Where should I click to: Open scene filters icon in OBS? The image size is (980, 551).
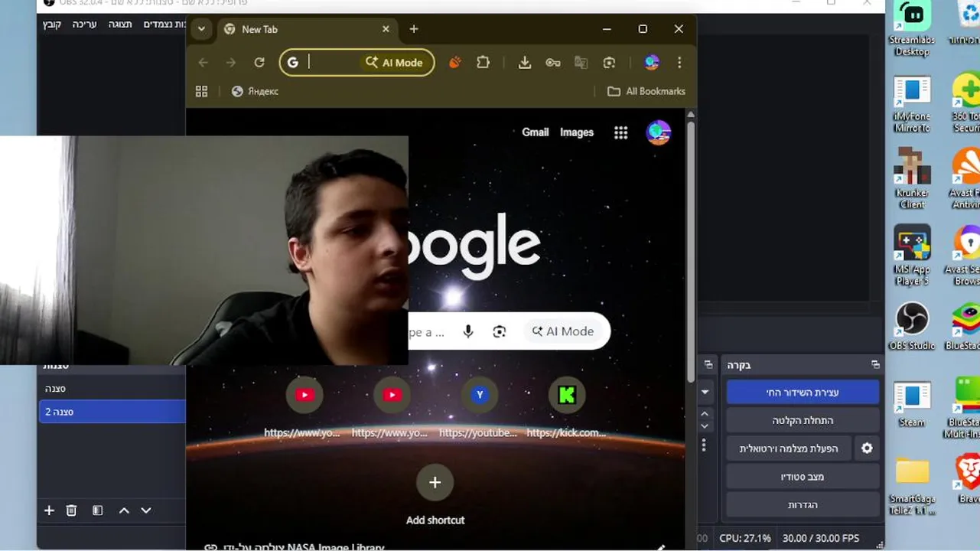(98, 510)
